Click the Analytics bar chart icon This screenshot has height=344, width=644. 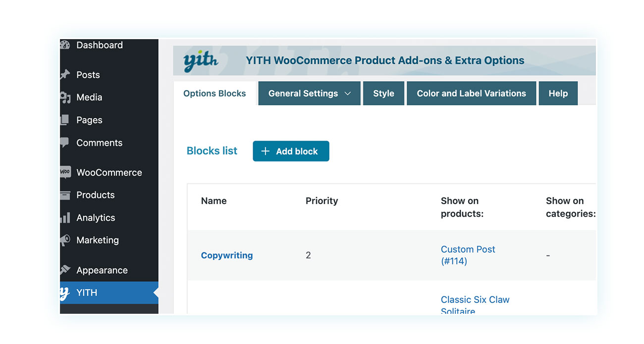(65, 217)
